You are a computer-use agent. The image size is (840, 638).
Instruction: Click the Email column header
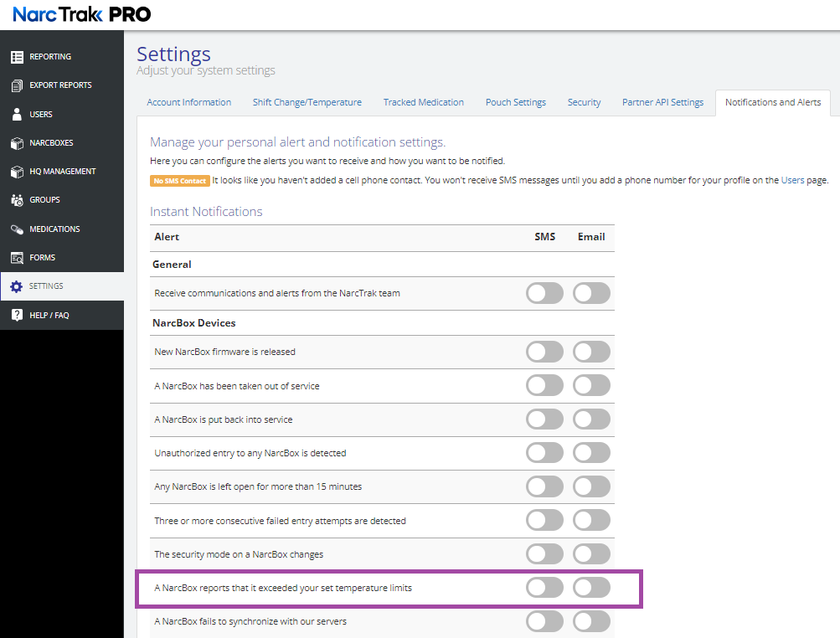click(x=591, y=237)
